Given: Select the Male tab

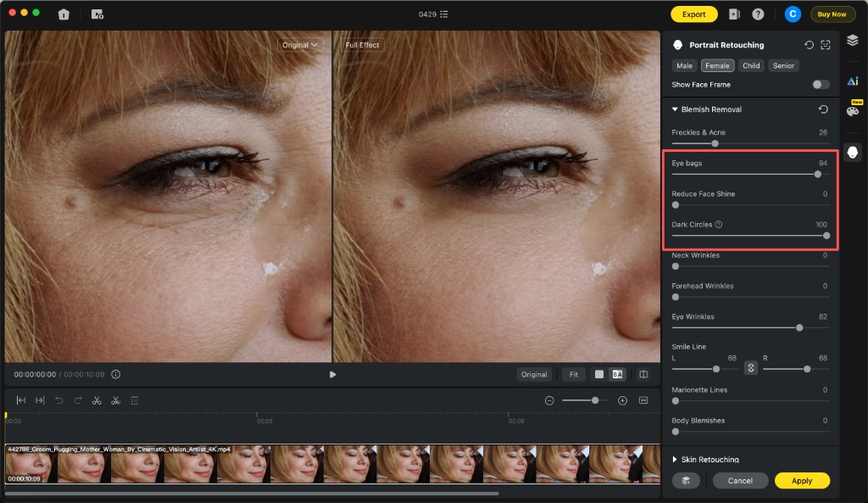Looking at the screenshot, I should (684, 65).
